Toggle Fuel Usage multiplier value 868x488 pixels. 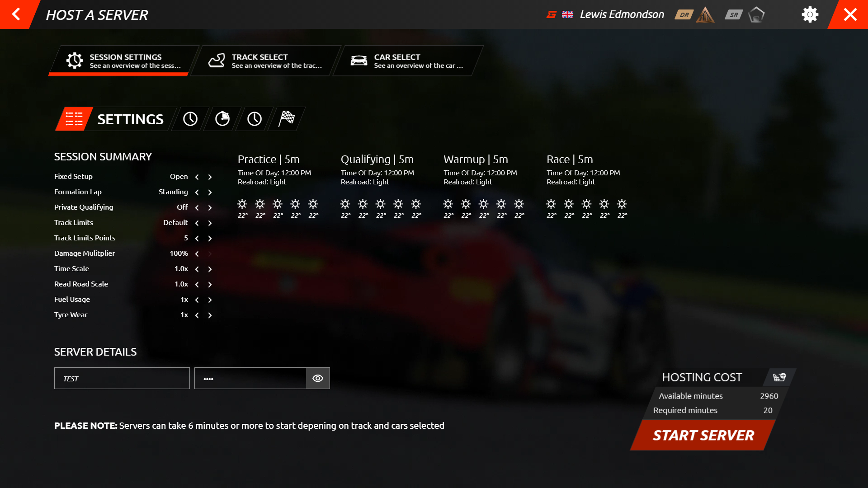[x=210, y=300]
